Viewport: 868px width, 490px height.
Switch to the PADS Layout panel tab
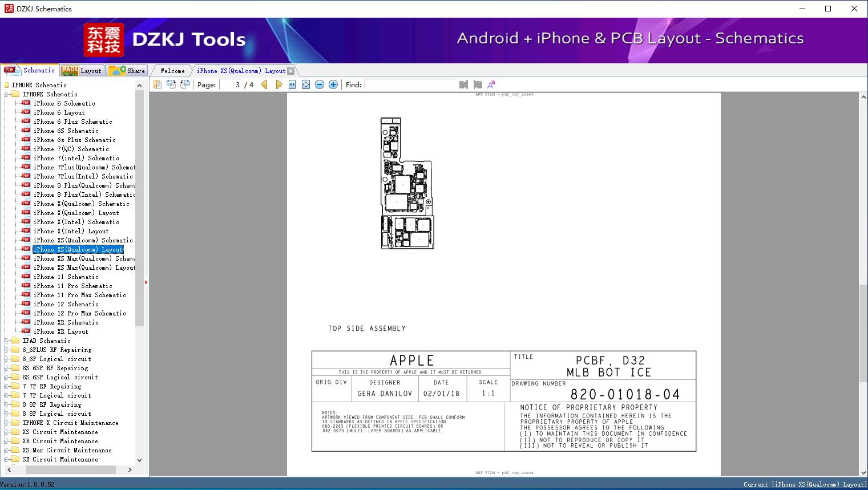click(x=82, y=71)
